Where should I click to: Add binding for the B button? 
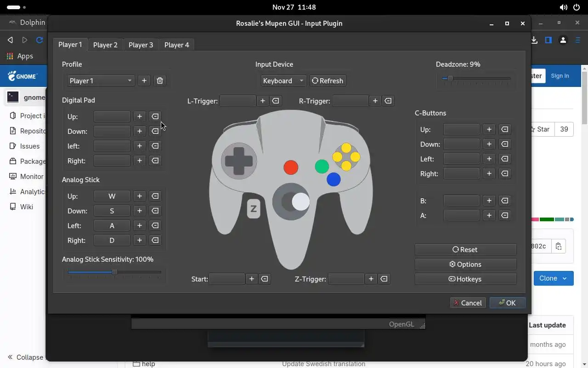click(489, 201)
